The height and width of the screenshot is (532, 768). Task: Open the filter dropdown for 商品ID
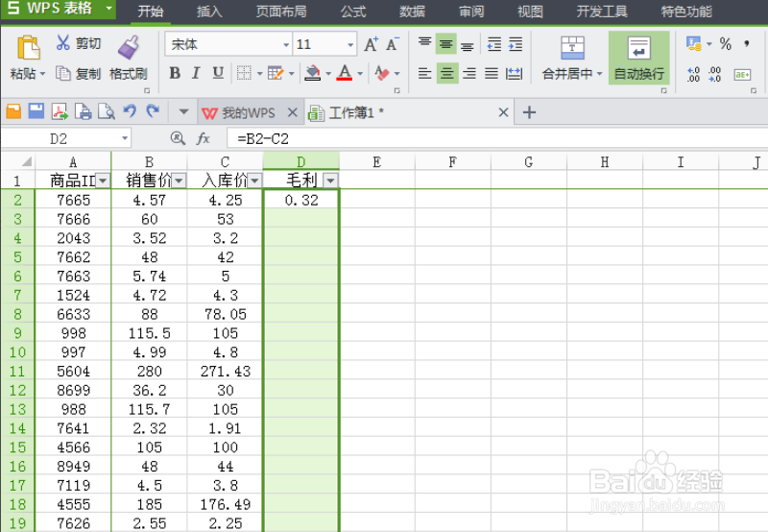click(103, 181)
